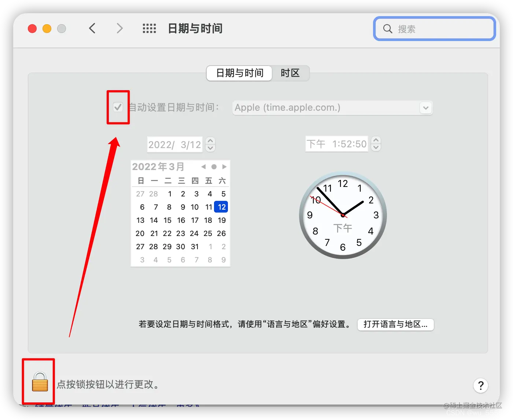Toggle the automatic date and time checkbox off
This screenshot has height=420, width=513.
(118, 107)
